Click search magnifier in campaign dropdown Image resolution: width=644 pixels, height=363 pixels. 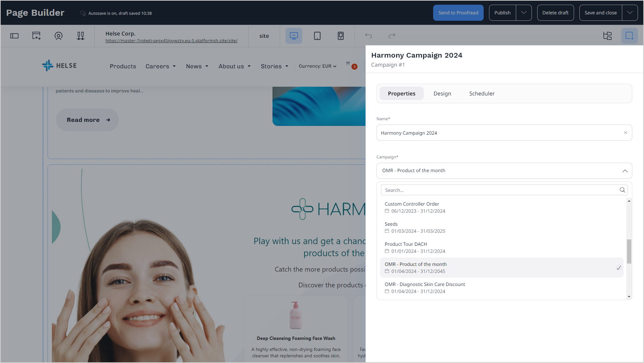(622, 190)
